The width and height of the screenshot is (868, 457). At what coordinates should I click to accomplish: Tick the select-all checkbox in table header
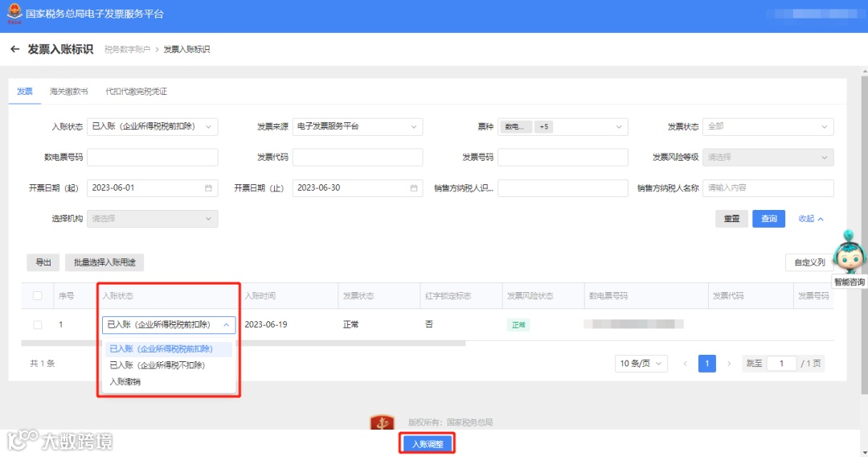37,296
